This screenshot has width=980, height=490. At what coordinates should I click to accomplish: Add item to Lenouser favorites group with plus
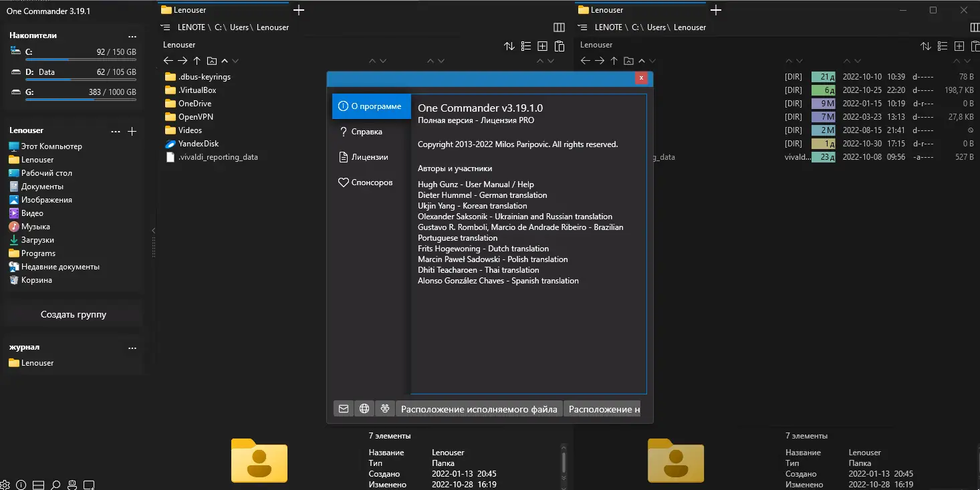(x=132, y=132)
